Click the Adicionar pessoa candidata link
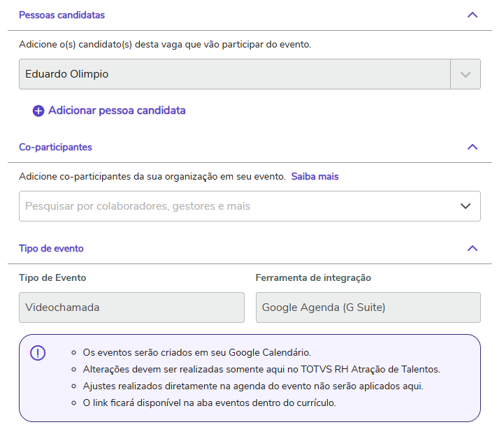The image size is (504, 427). 117,110
